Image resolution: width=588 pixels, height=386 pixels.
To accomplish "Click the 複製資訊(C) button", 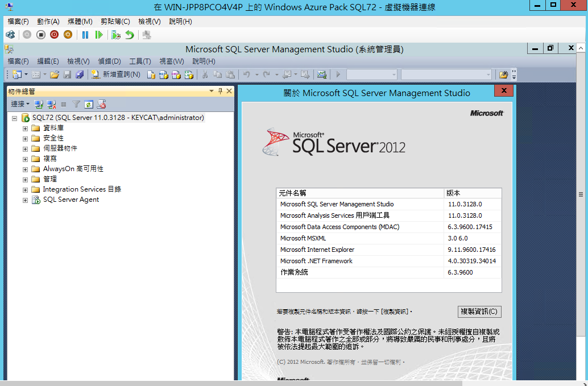I will pos(479,312).
